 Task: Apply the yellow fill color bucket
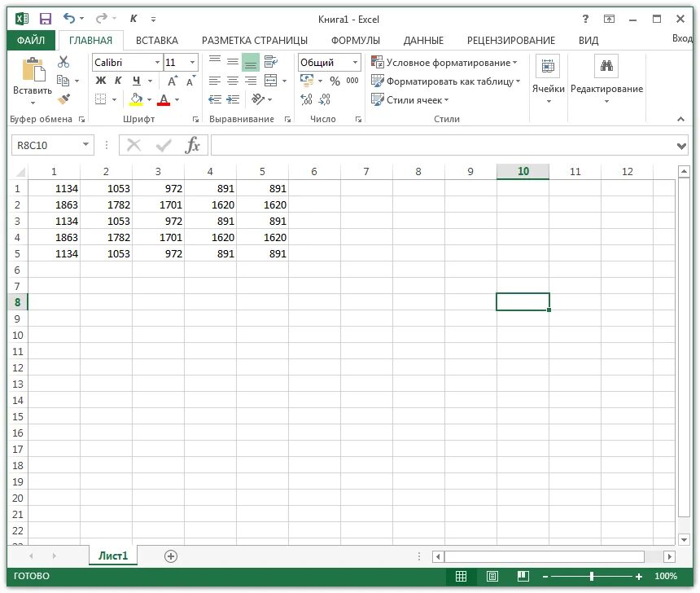coord(136,99)
